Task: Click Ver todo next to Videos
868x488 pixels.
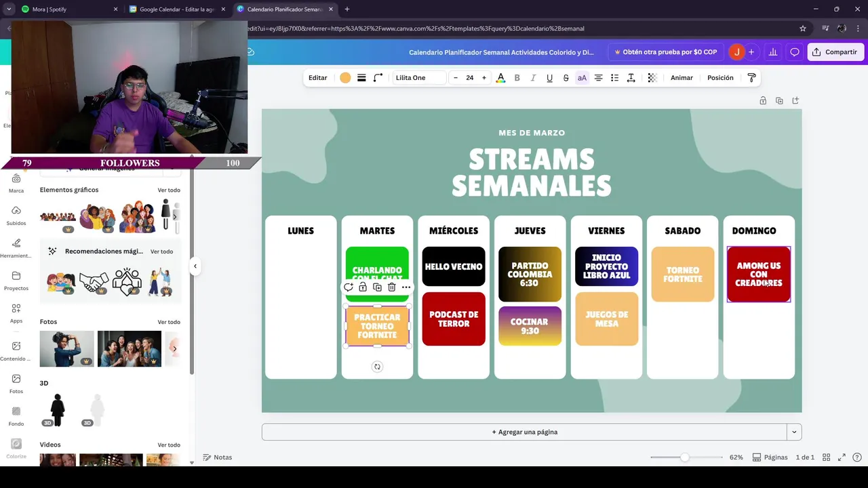Action: (169, 445)
